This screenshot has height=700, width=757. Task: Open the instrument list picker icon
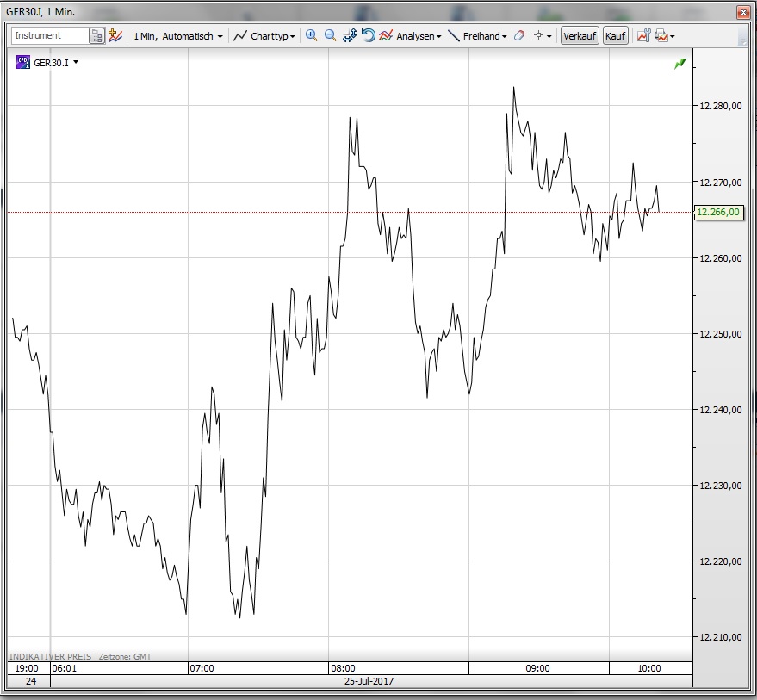(97, 35)
